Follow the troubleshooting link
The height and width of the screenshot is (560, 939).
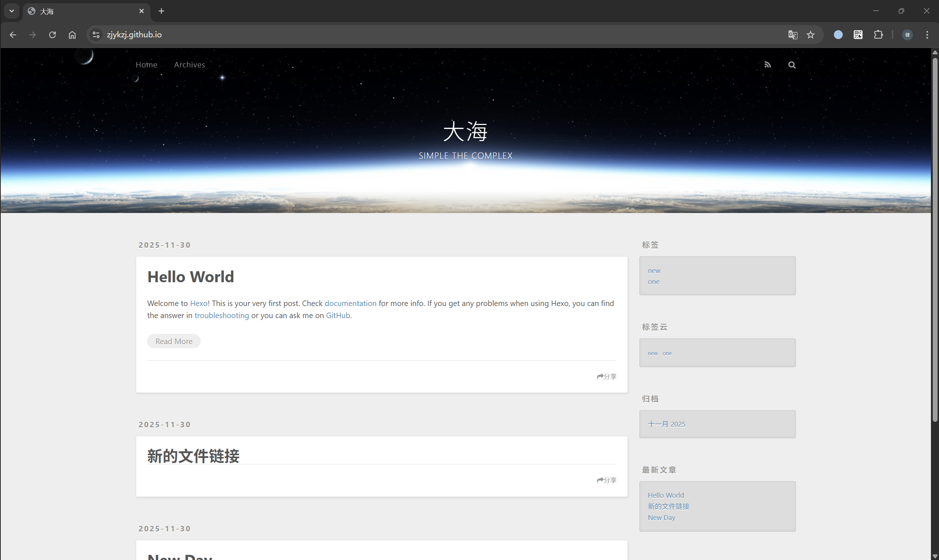click(222, 315)
